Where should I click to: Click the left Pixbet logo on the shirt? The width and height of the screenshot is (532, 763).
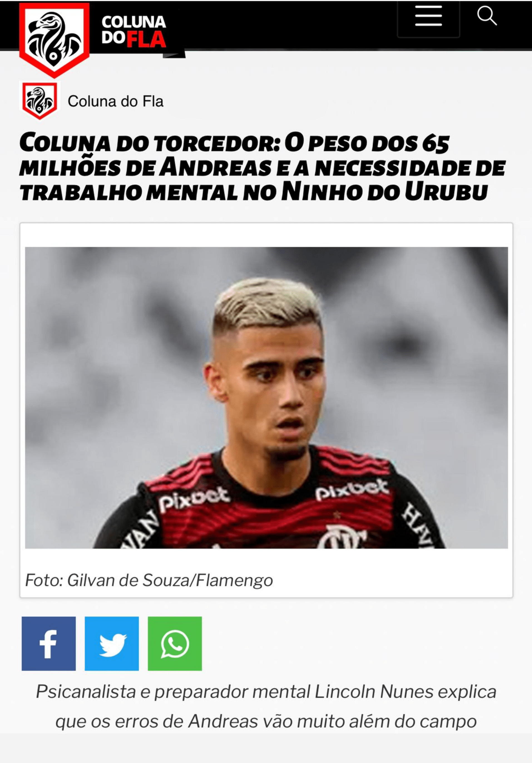194,499
